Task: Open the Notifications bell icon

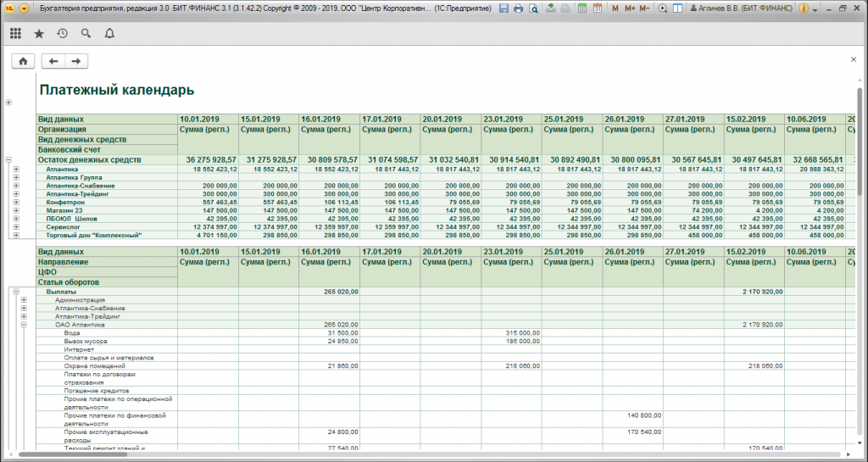Action: point(109,34)
